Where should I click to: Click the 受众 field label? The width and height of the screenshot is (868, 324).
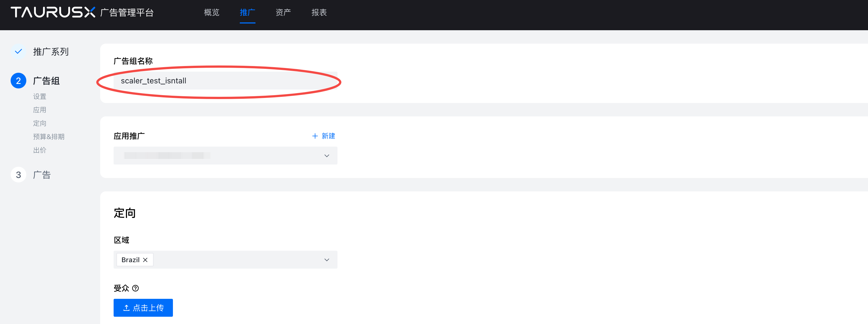pos(121,288)
